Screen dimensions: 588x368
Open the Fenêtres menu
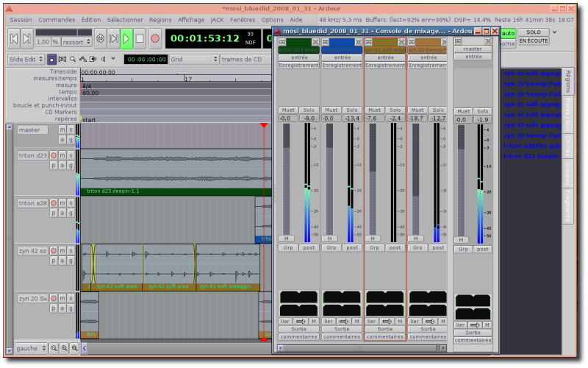(x=242, y=20)
